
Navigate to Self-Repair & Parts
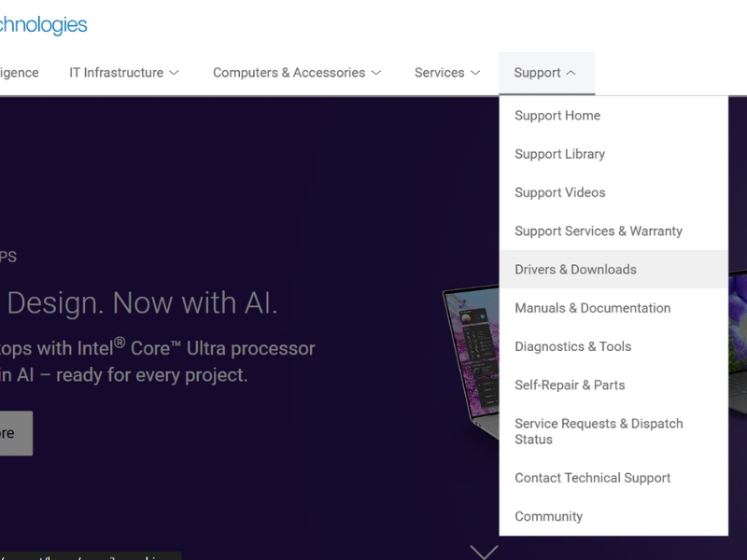570,385
